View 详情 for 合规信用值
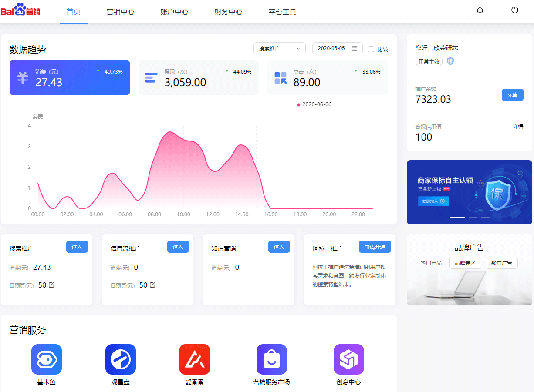This screenshot has width=534, height=392. click(x=518, y=127)
